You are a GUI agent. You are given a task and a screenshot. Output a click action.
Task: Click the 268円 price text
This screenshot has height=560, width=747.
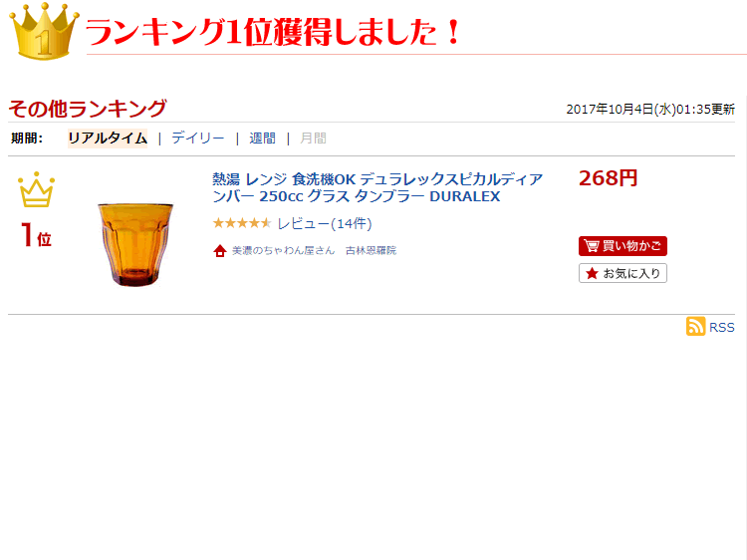[x=608, y=178]
